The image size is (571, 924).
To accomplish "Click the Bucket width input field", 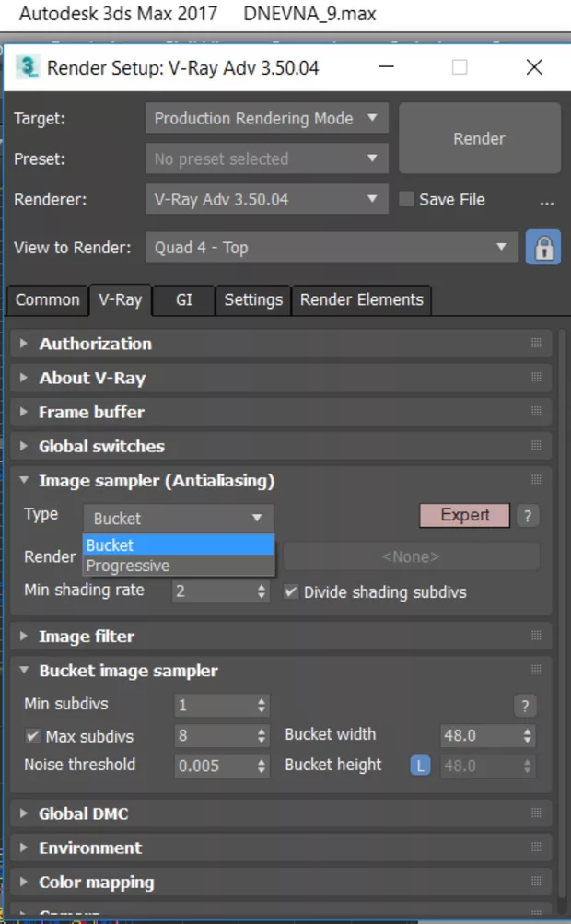I will [479, 736].
